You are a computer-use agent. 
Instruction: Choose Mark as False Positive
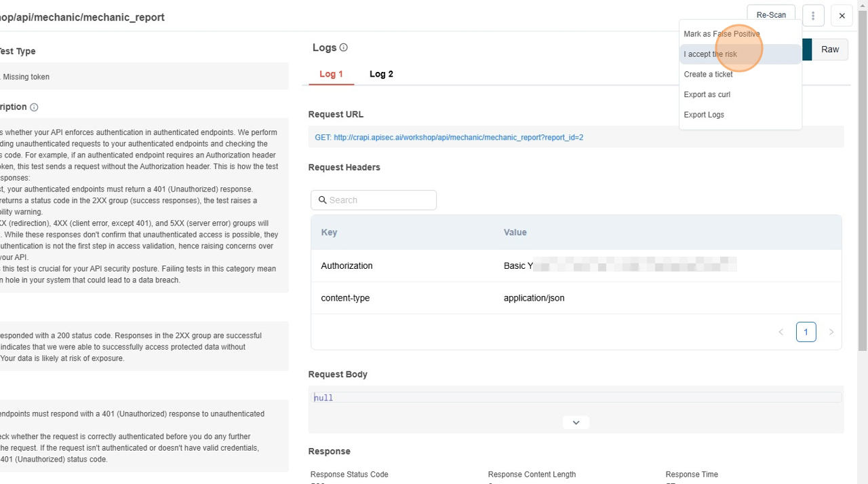click(722, 34)
